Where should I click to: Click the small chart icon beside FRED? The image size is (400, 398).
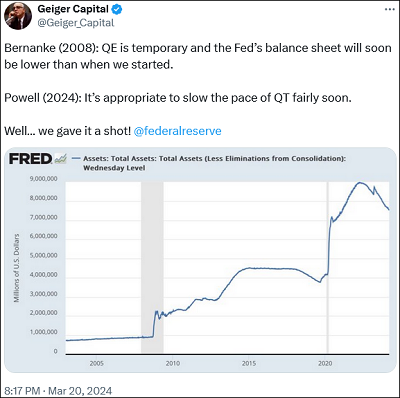pyautogui.click(x=60, y=159)
